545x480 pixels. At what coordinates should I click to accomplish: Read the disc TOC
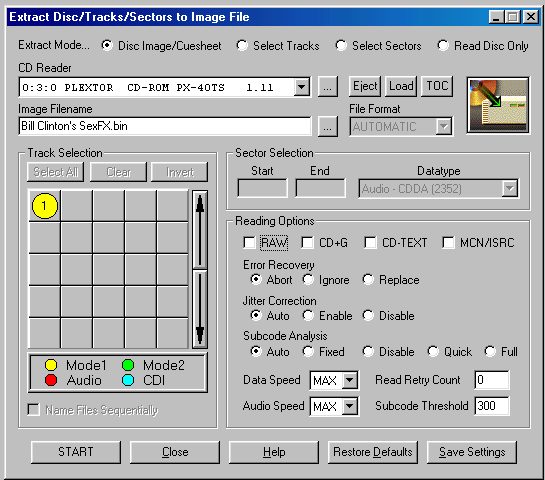pos(437,86)
